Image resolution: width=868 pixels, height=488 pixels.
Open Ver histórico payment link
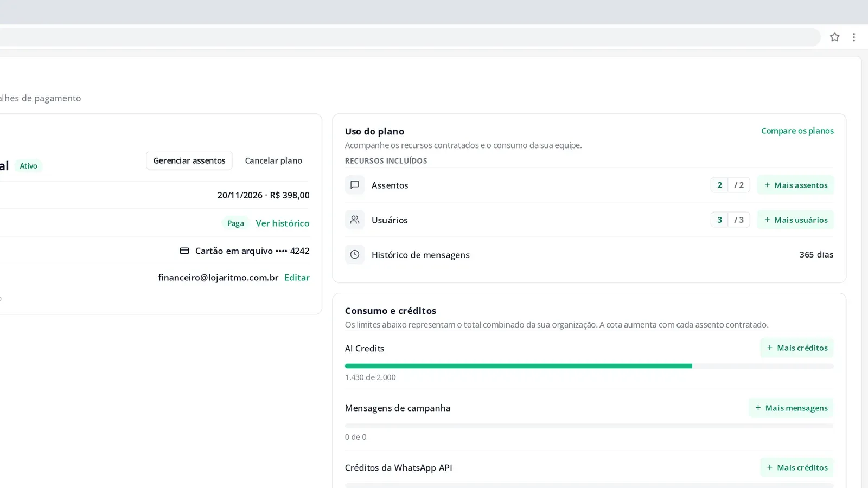283,223
